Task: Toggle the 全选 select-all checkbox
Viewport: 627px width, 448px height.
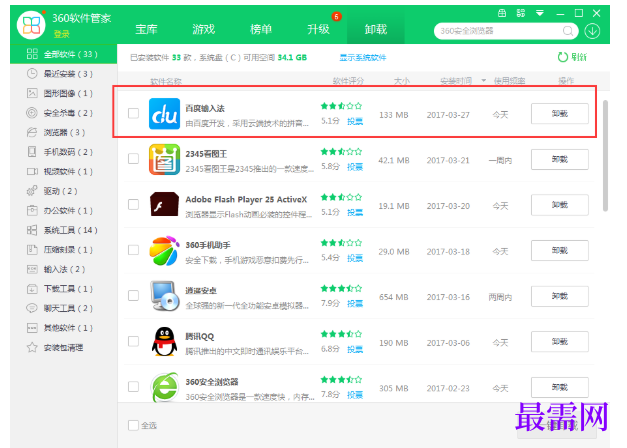Action: pos(134,425)
